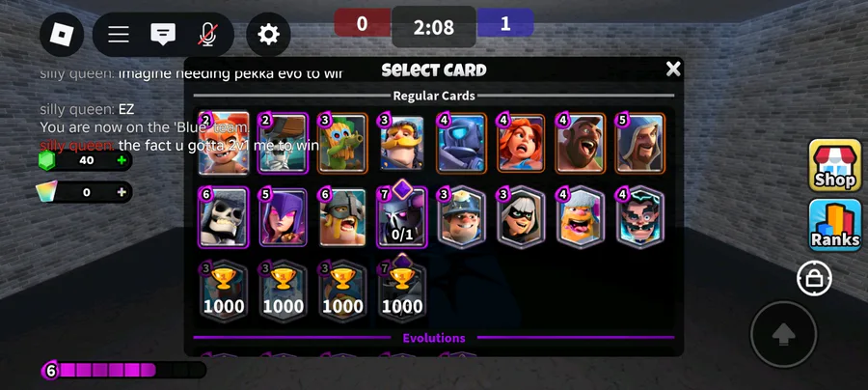
Task: Select the Mini Pekka card
Action: pos(461,144)
